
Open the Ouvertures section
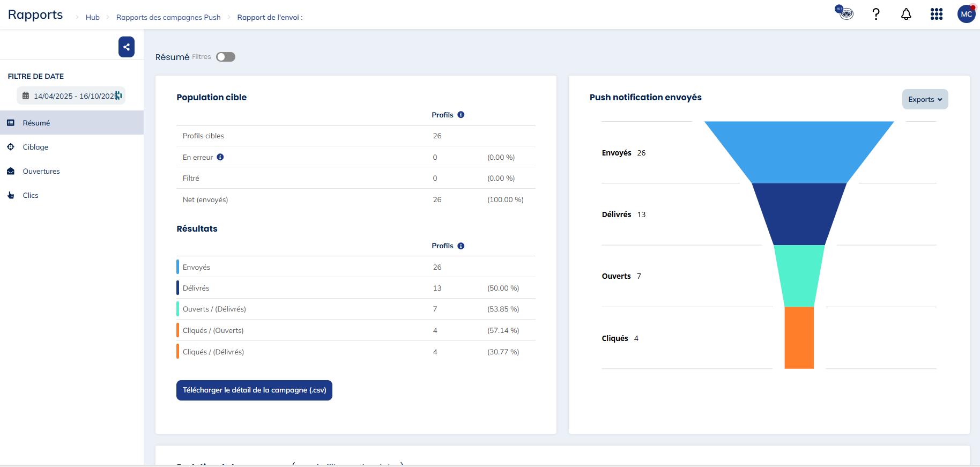(41, 171)
